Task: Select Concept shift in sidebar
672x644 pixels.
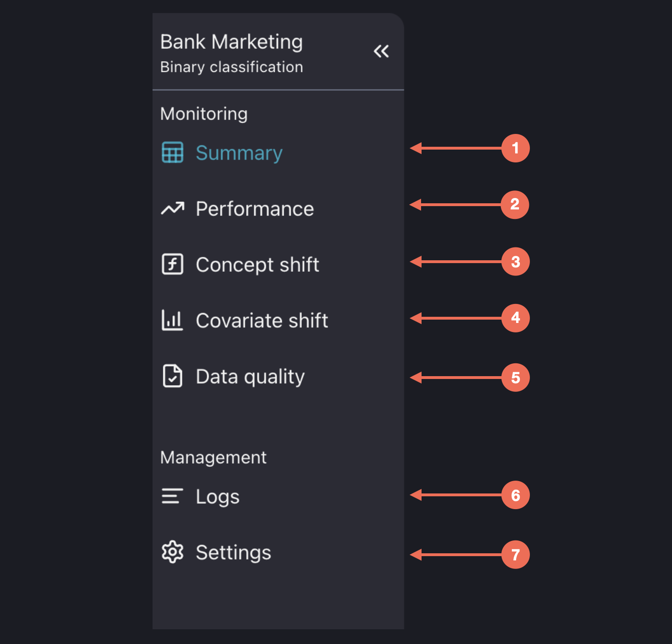Action: [x=257, y=265]
